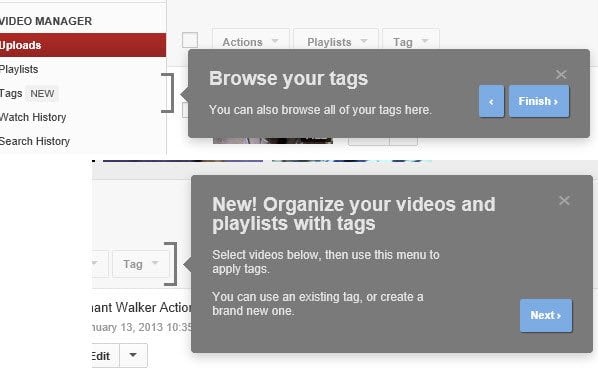This screenshot has height=383, width=598.
Task: Open Playlists in the sidebar
Action: point(19,69)
